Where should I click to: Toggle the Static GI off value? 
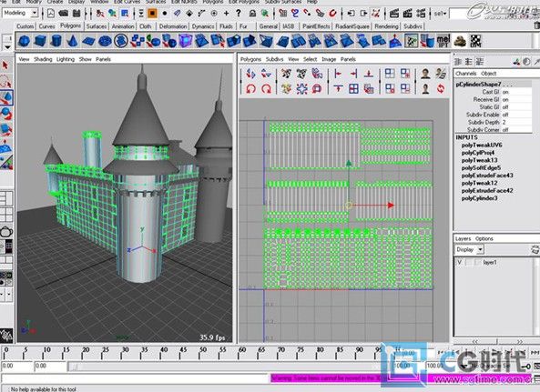click(x=505, y=107)
